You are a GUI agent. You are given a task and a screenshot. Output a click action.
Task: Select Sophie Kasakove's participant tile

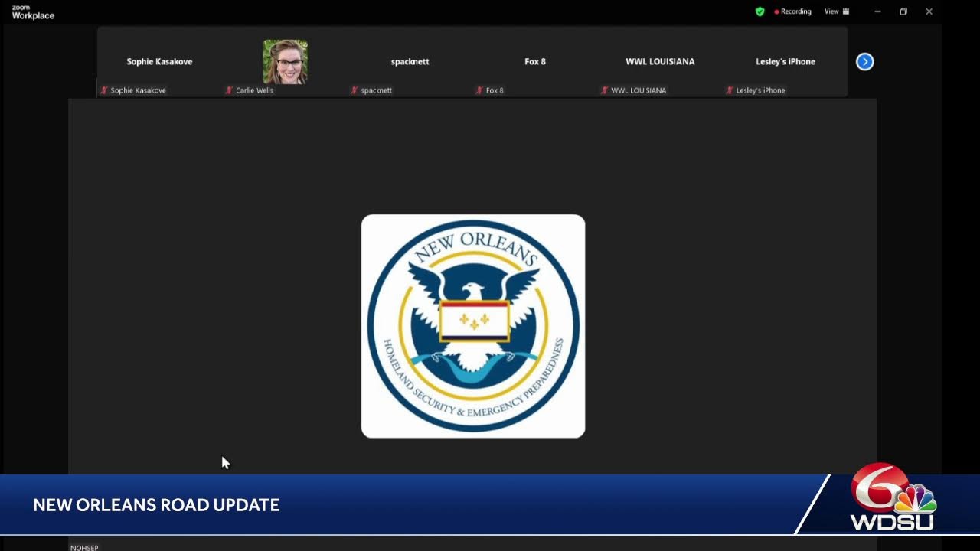click(159, 62)
